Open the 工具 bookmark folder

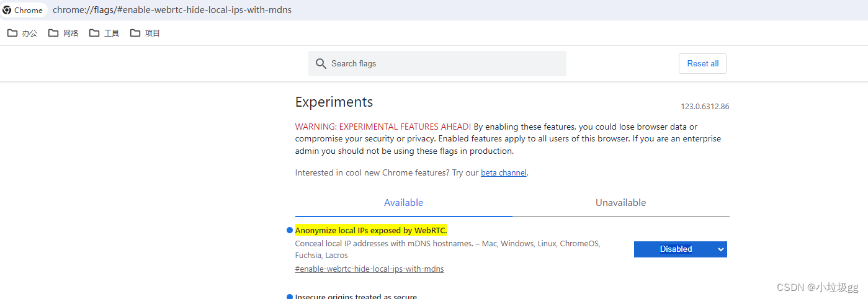104,33
